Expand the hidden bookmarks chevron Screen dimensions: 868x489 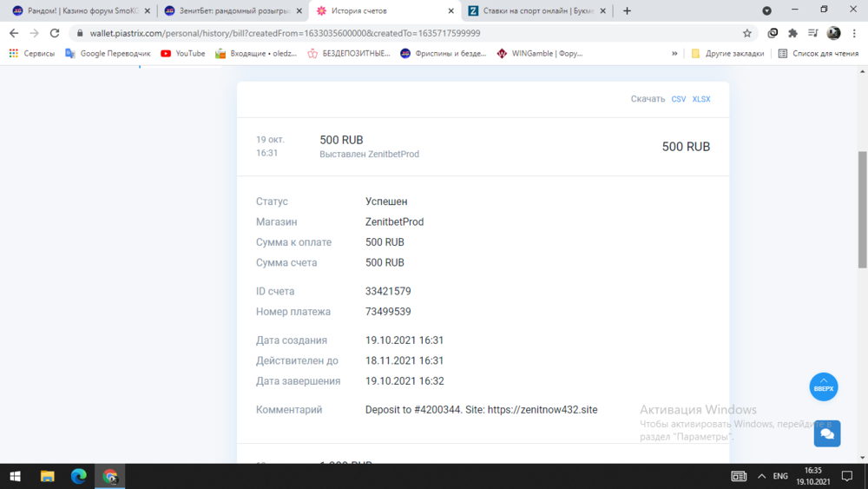pos(674,54)
